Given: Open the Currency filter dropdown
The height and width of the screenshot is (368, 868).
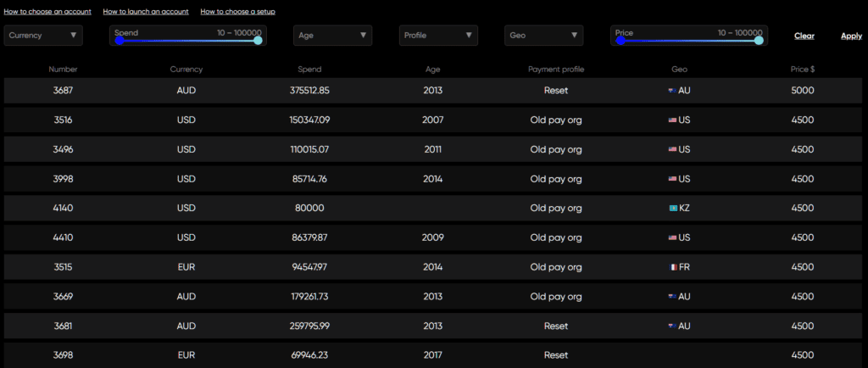Looking at the screenshot, I should click(x=43, y=36).
